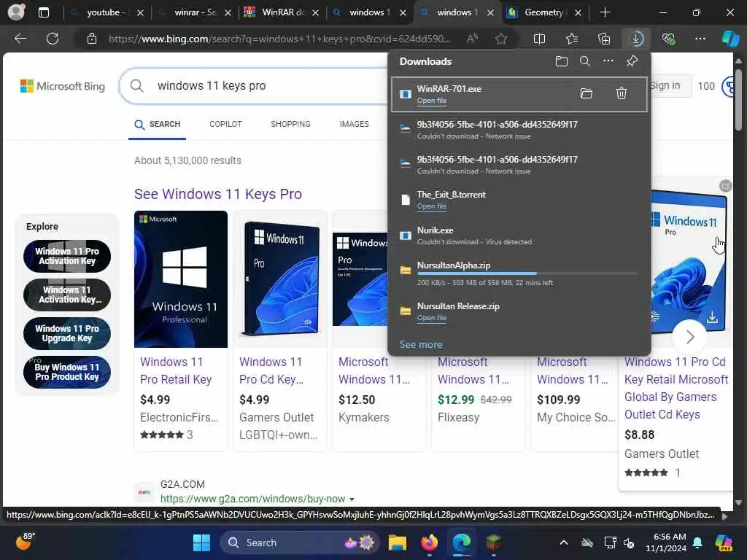Open Collections toolbar icon
This screenshot has width=747, height=560.
pyautogui.click(x=603, y=39)
